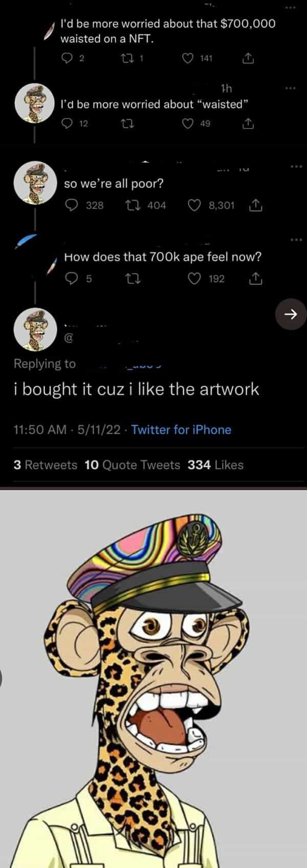Click the Twitter for iPhone link
Image resolution: width=307 pixels, height=868 pixels.
point(181,430)
